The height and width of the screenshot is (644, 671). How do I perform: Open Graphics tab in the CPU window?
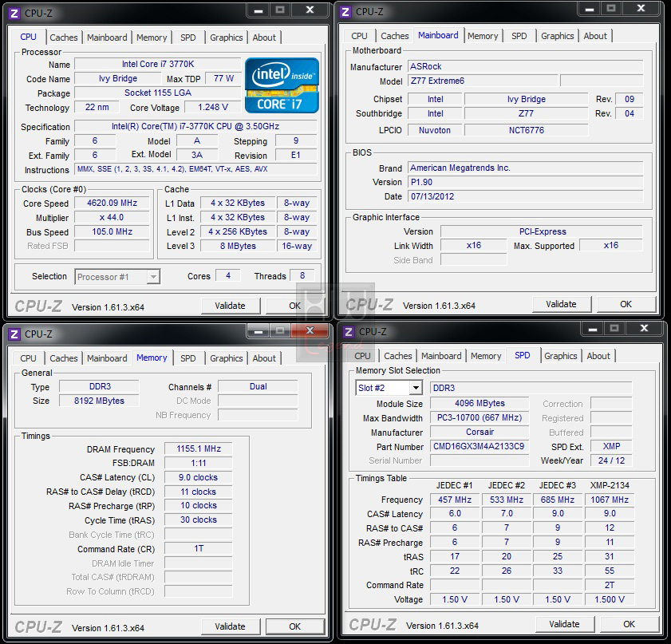click(227, 38)
